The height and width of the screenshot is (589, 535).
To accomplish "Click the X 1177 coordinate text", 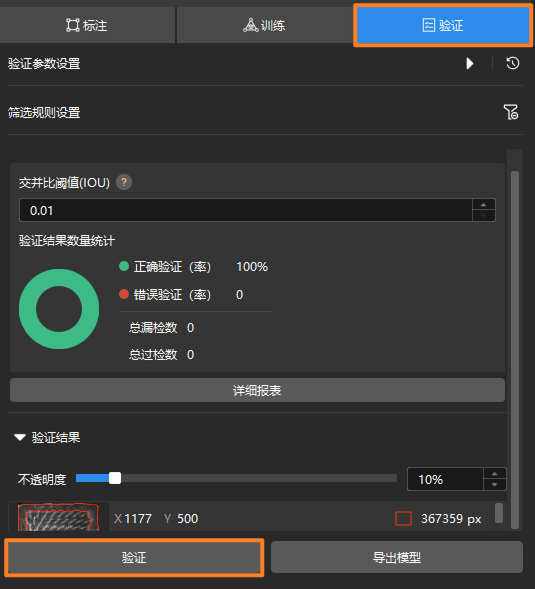I will click(x=133, y=519).
